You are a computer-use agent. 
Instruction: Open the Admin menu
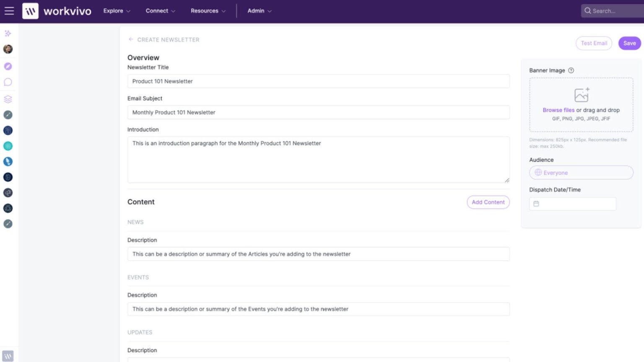pyautogui.click(x=259, y=11)
